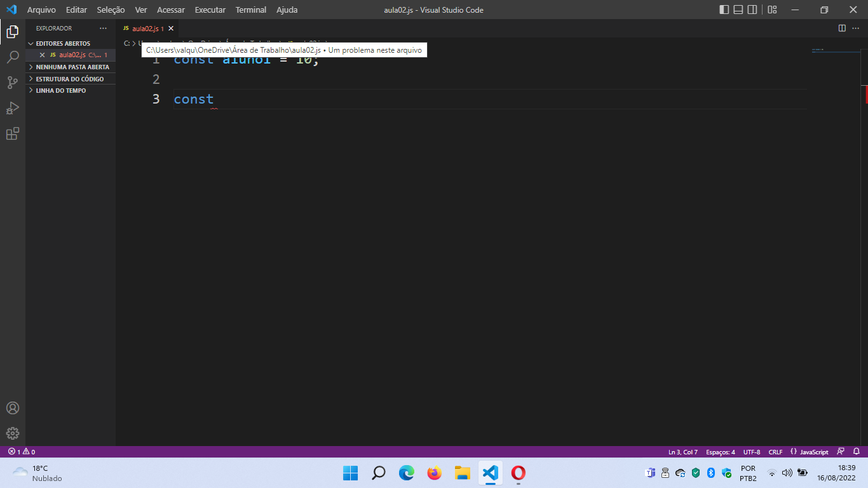The image size is (868, 488).
Task: Split the editor to the right
Action: point(842,28)
